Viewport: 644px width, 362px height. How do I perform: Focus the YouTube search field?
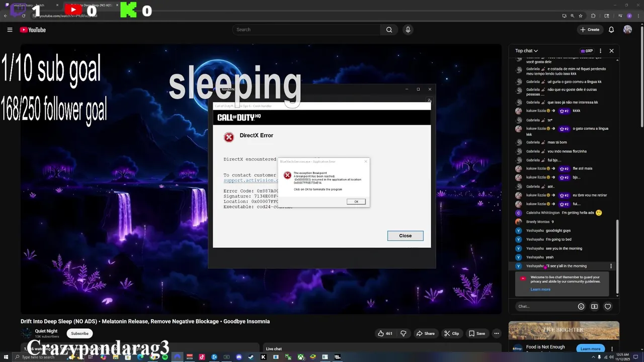click(307, 30)
